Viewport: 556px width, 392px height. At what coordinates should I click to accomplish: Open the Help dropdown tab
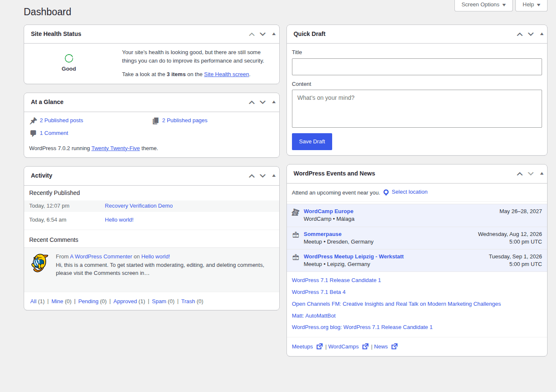[x=531, y=5]
